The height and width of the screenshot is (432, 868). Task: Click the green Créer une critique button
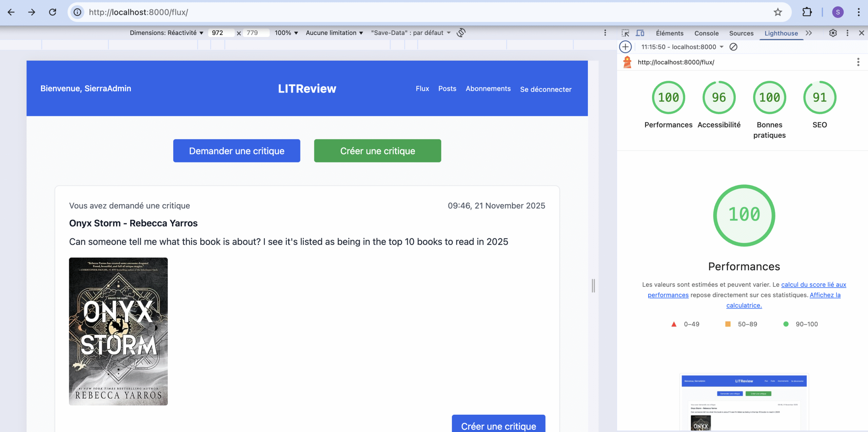tap(377, 151)
